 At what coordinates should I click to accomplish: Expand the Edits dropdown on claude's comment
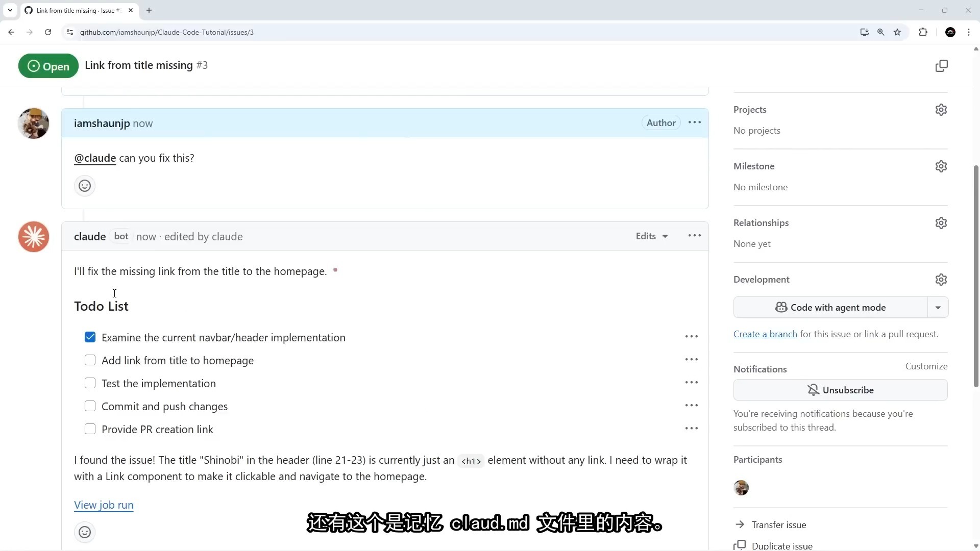651,236
